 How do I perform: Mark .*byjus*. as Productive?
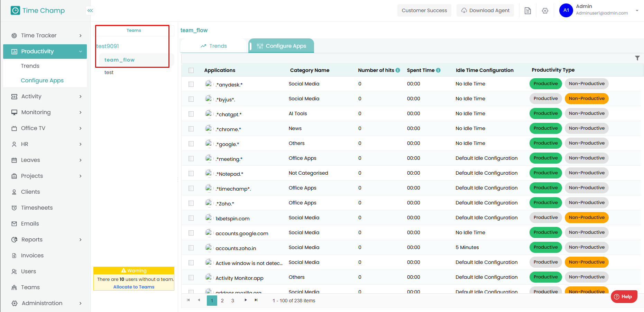[x=545, y=99]
